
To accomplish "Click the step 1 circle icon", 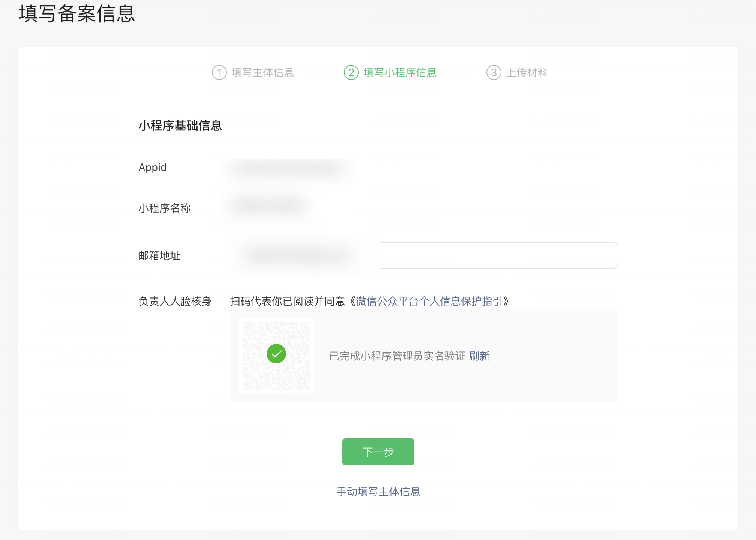I will point(219,72).
